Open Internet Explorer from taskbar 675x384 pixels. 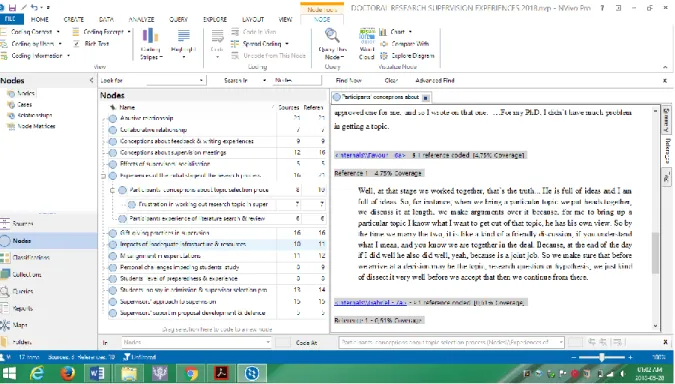(37, 373)
